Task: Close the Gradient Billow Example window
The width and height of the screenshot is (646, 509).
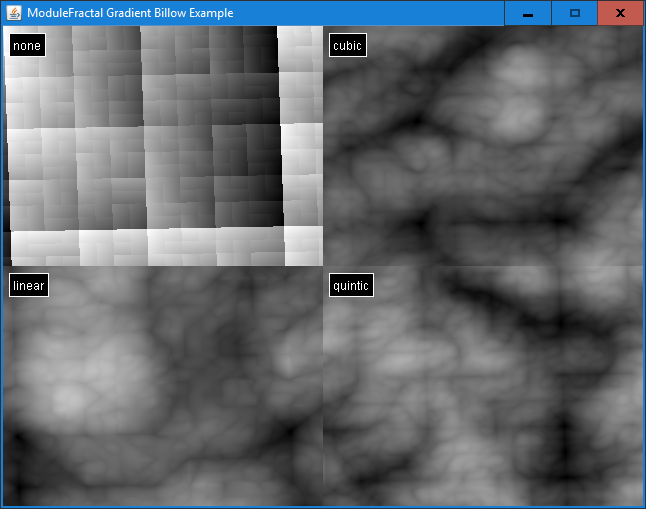Action: click(x=620, y=13)
